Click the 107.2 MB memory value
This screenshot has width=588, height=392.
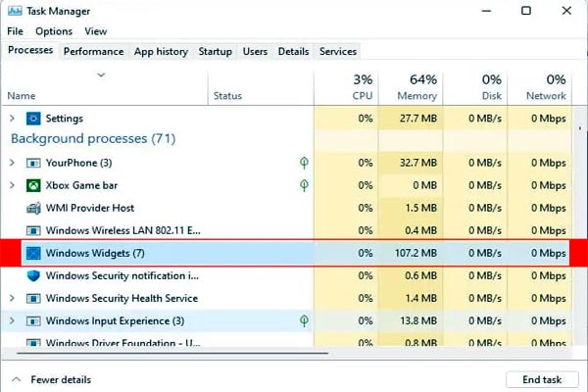tap(416, 253)
